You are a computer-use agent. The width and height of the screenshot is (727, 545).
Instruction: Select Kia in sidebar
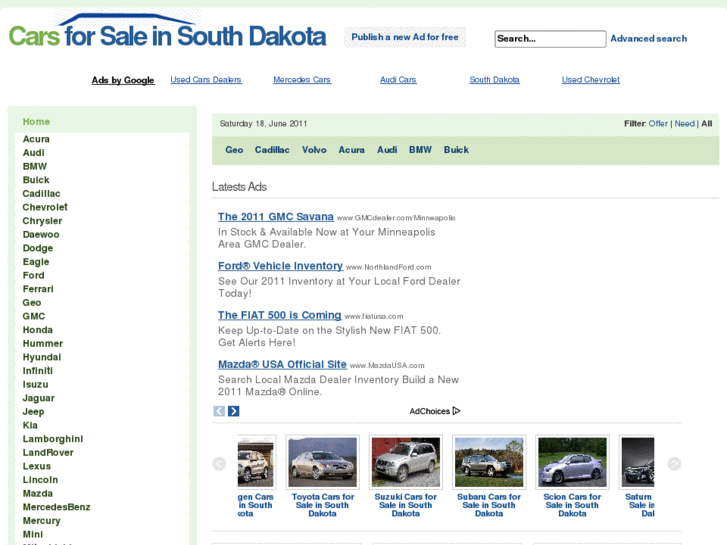click(x=30, y=425)
